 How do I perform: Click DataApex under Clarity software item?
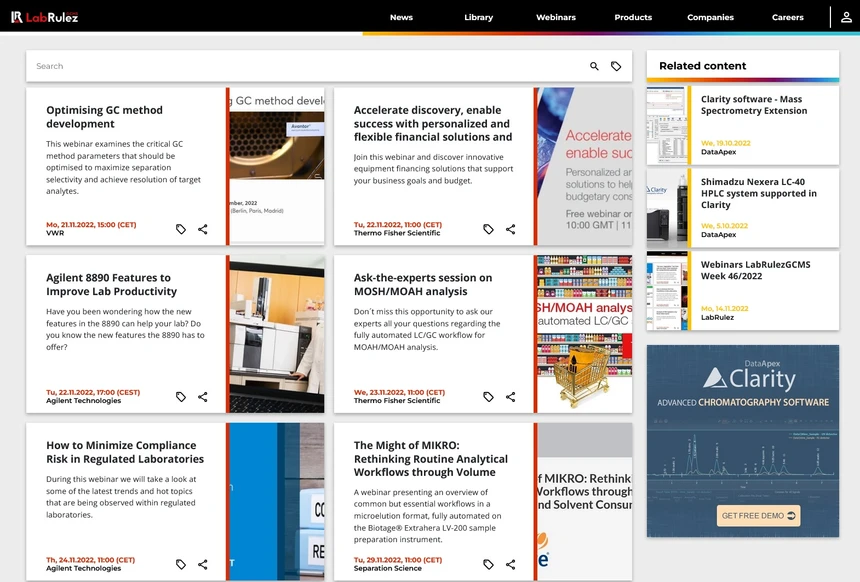pos(718,152)
